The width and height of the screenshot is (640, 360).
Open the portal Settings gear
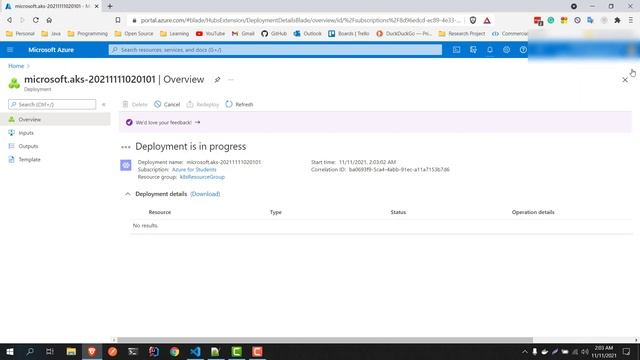(x=507, y=50)
